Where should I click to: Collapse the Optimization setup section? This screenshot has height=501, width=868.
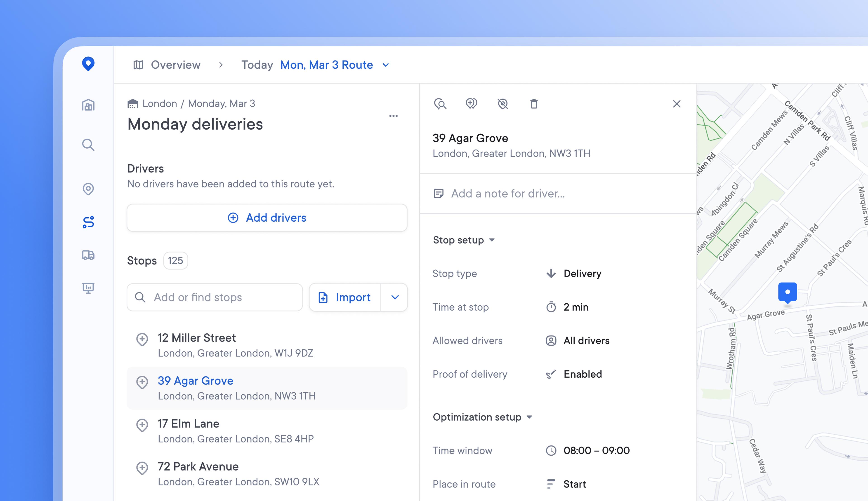point(482,417)
